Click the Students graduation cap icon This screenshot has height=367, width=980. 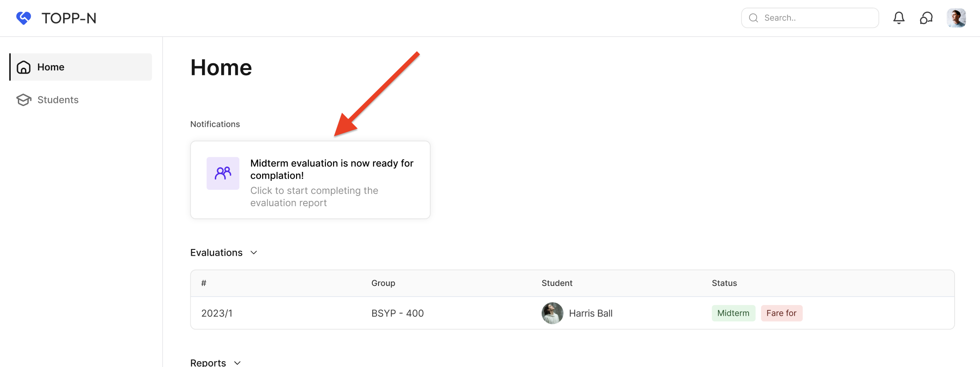coord(24,100)
